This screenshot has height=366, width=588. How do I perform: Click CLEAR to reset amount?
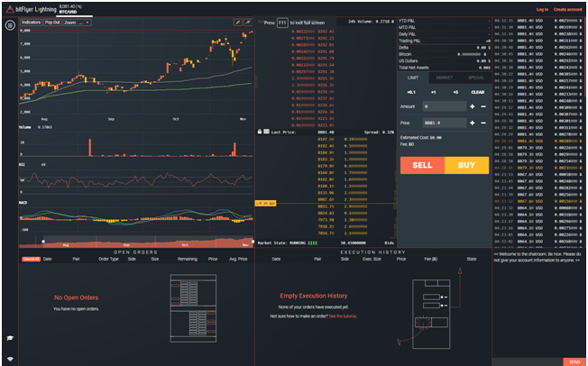[477, 92]
